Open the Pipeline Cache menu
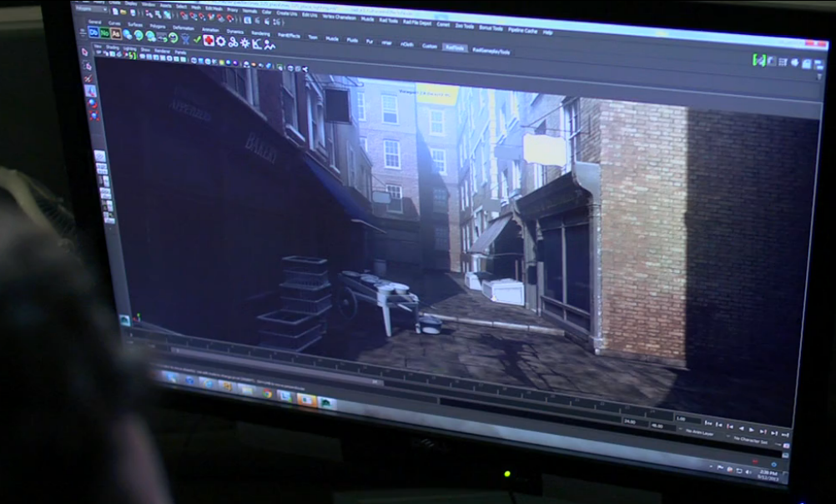 pos(522,30)
